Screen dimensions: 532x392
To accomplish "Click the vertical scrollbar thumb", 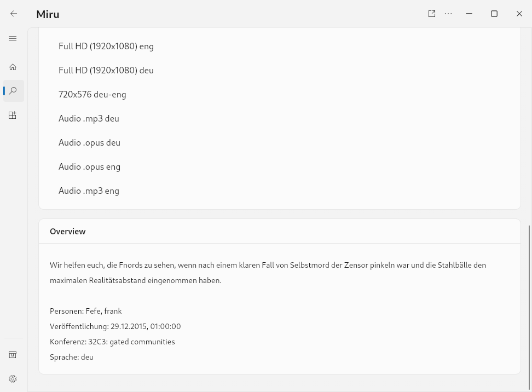I will tap(529, 307).
